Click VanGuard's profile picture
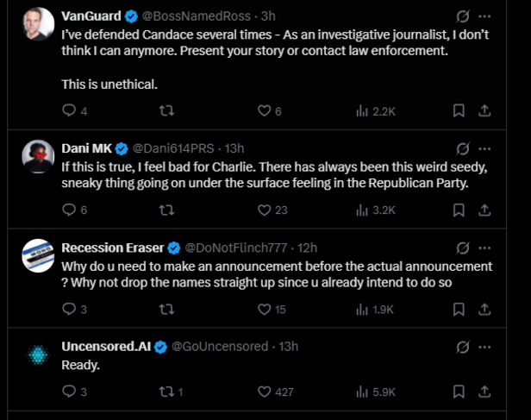The width and height of the screenshot is (531, 420). click(x=37, y=26)
